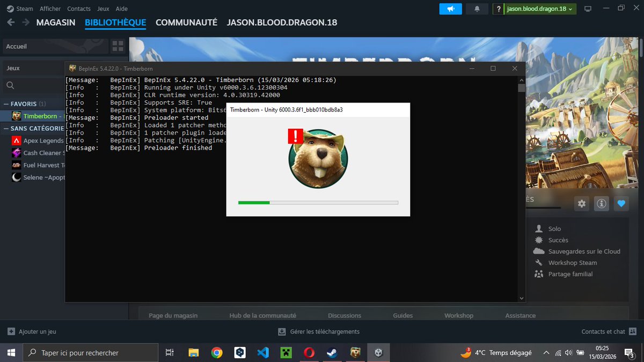The height and width of the screenshot is (362, 644).
Task: Go forward with the Steam forward arrow
Action: [x=25, y=23]
